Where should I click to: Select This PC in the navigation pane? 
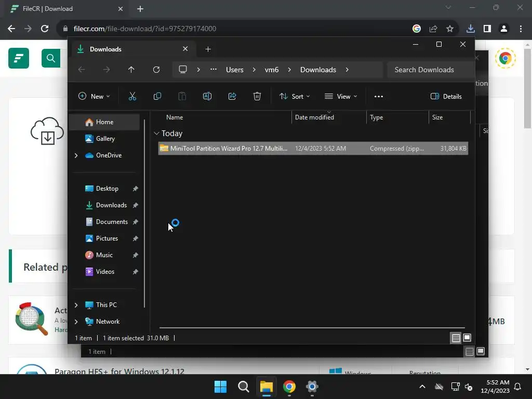coord(106,304)
